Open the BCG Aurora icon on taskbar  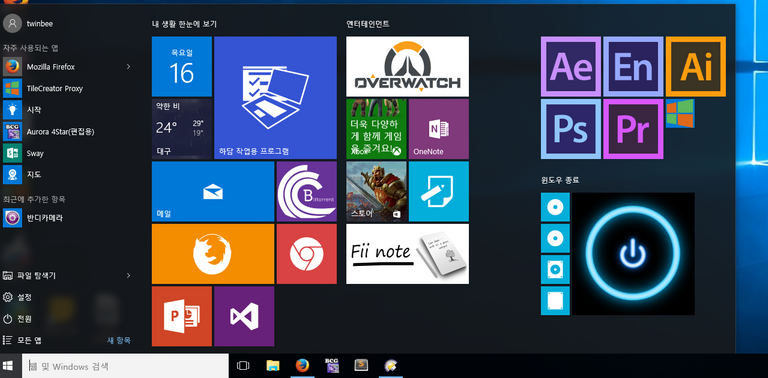[332, 366]
